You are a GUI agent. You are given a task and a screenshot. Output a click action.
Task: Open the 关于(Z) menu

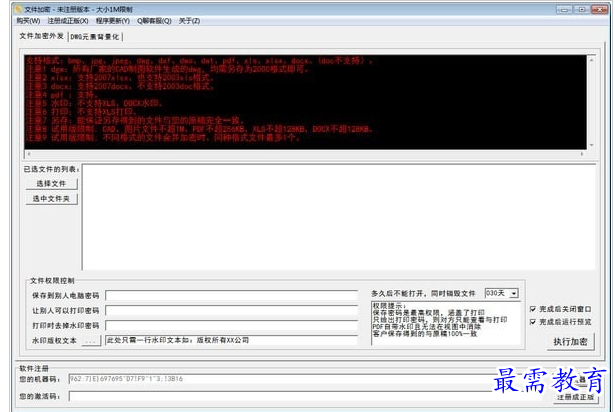click(x=189, y=21)
